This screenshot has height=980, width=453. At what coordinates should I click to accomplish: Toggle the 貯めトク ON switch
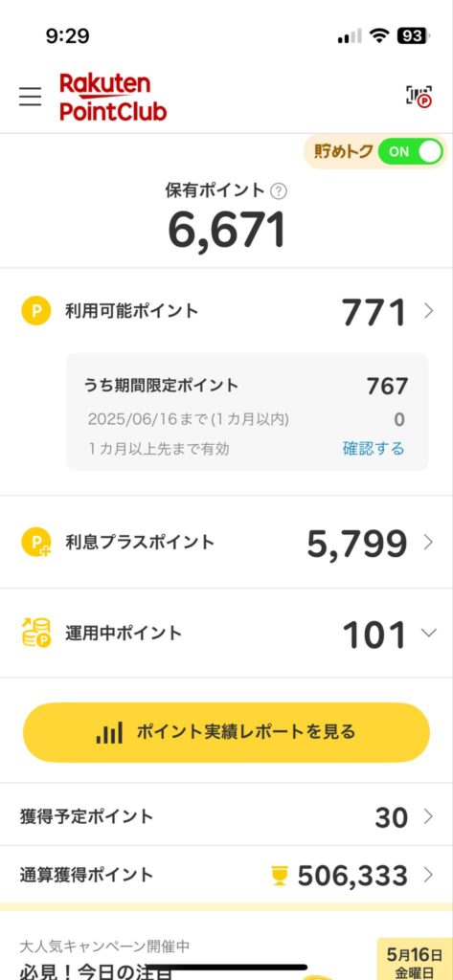coord(411,152)
